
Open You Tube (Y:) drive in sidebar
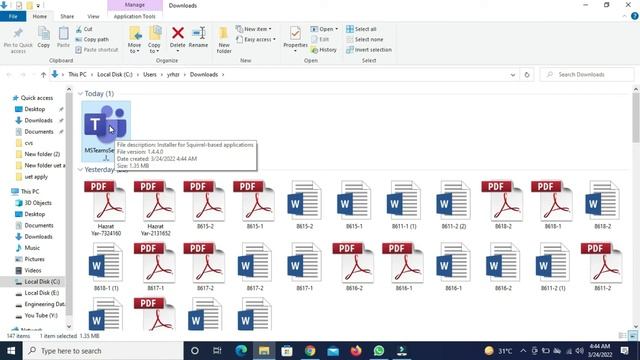(40, 316)
